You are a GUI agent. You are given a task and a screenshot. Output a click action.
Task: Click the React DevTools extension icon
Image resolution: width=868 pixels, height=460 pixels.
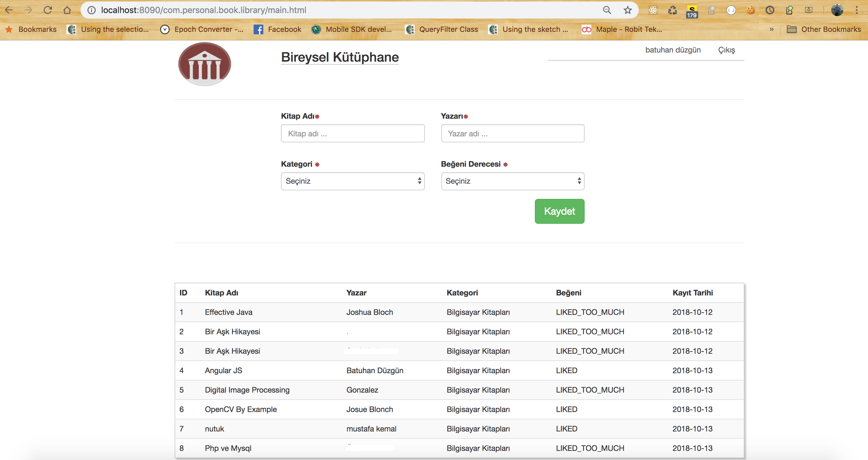coord(653,10)
